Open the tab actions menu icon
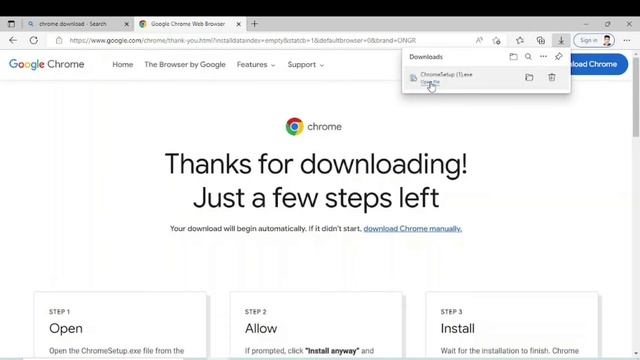This screenshot has height=360, width=640. point(11,24)
